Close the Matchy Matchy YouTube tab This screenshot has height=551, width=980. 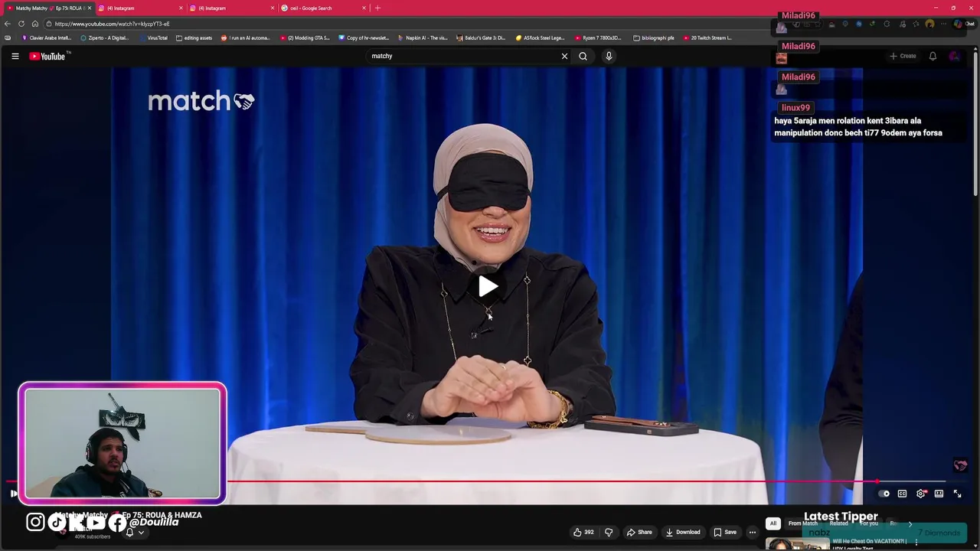coord(90,8)
